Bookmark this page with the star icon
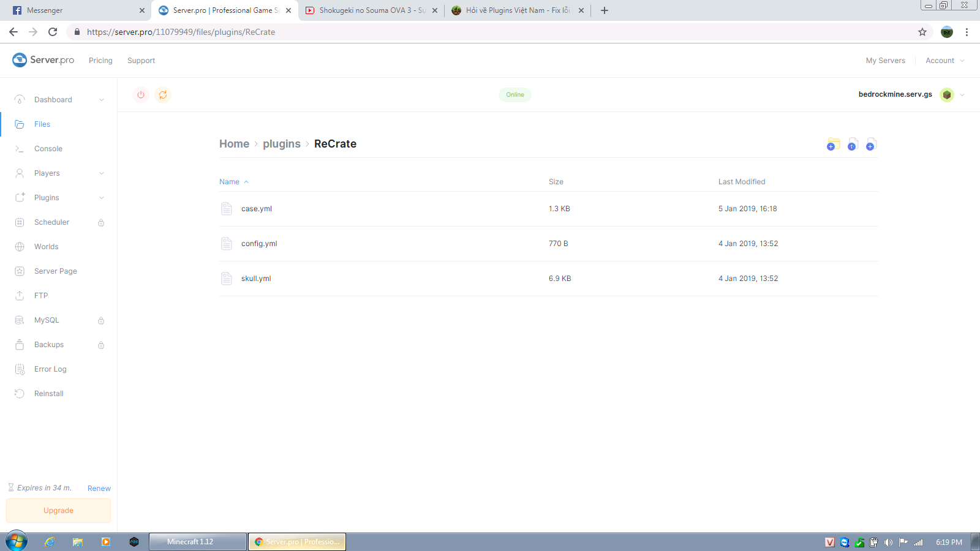Image resolution: width=980 pixels, height=551 pixels. click(x=922, y=32)
